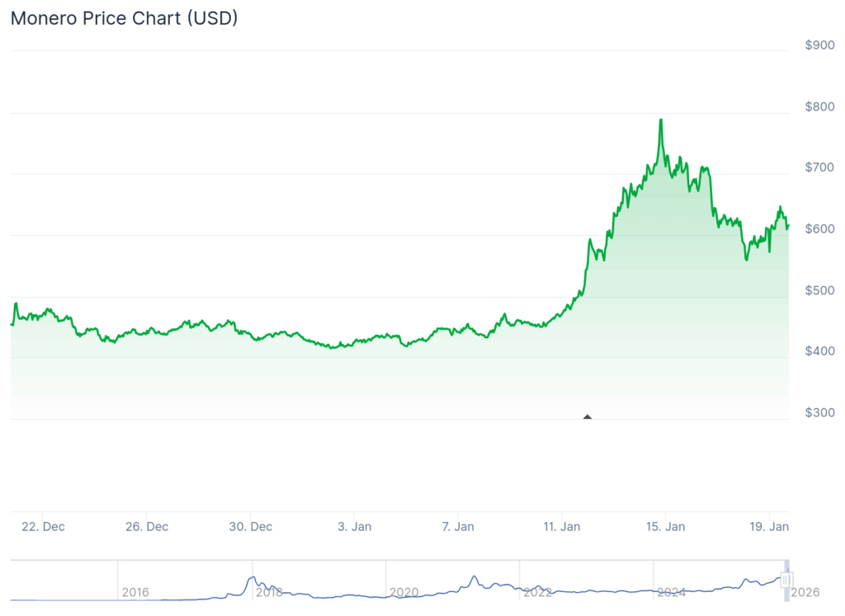Click the "30. Dec" date label
Screen dimensions: 845x616
251,527
